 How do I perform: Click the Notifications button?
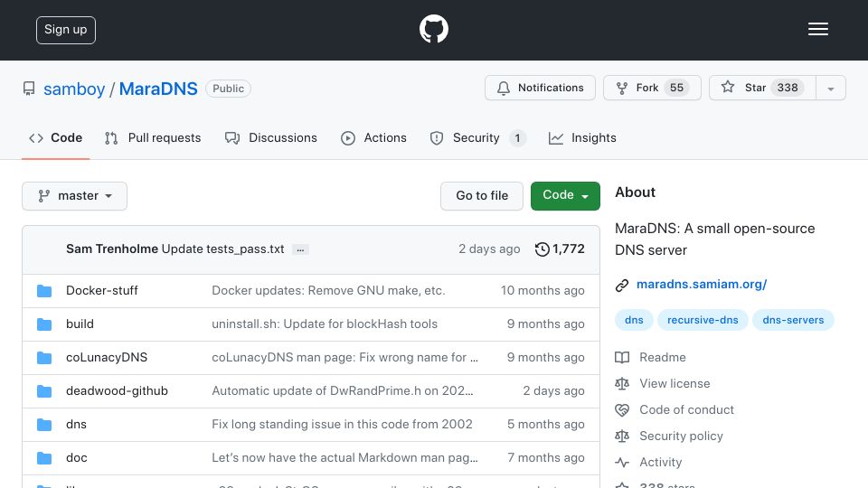click(x=541, y=88)
